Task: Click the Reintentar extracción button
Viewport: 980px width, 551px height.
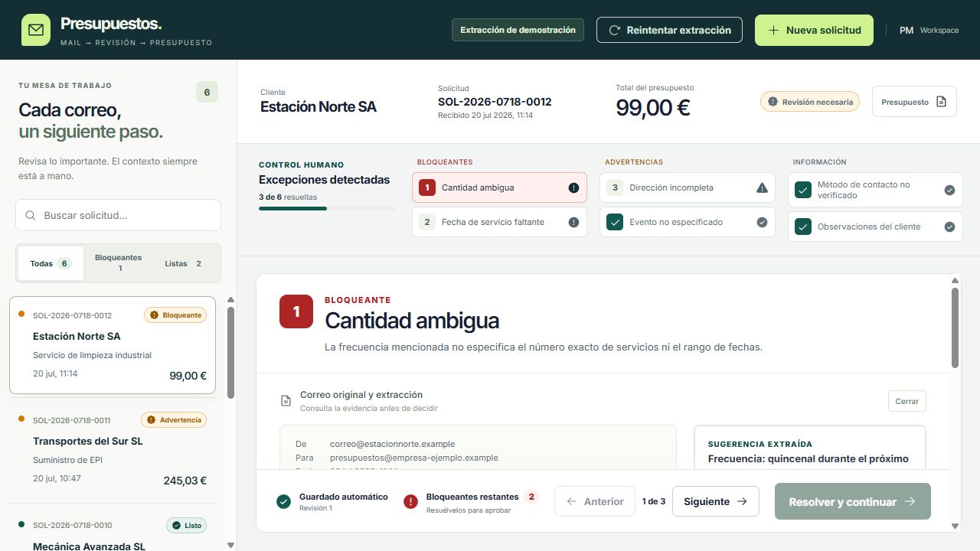Action: coord(669,31)
